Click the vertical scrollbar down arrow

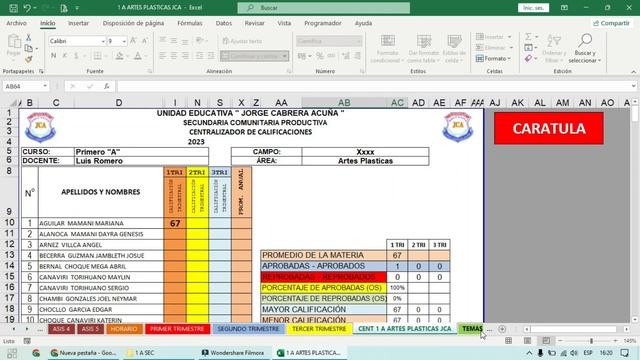click(x=635, y=320)
